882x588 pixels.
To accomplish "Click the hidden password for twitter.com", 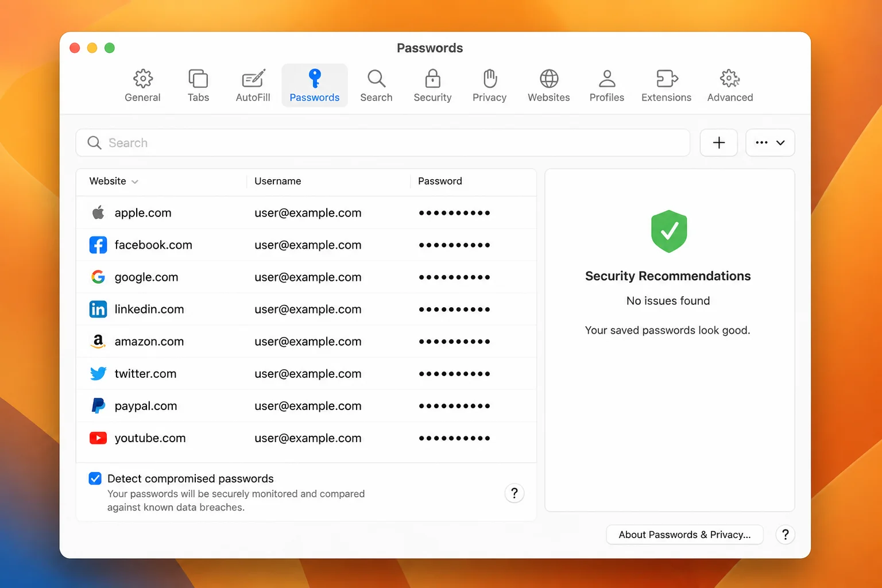I will tap(454, 374).
